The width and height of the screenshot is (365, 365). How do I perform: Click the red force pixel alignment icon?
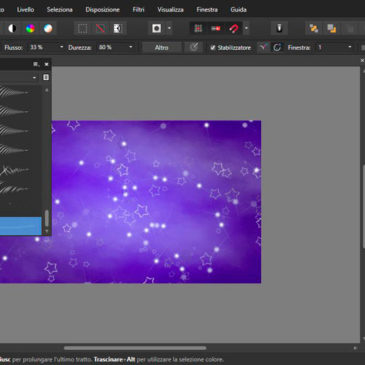click(x=216, y=29)
